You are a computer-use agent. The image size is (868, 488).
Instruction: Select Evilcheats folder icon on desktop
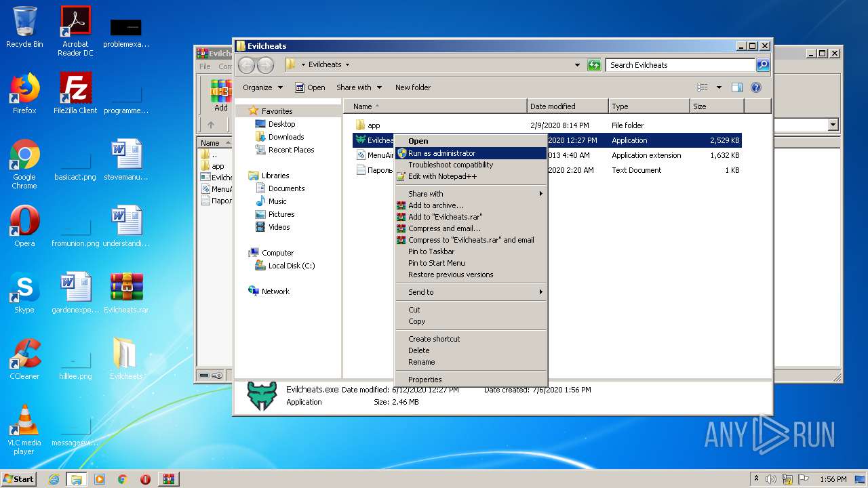pos(126,359)
